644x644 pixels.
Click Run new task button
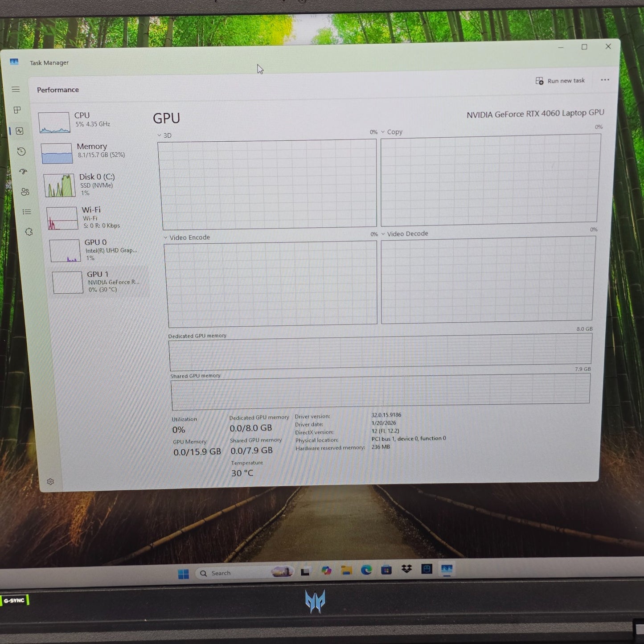[x=560, y=81]
